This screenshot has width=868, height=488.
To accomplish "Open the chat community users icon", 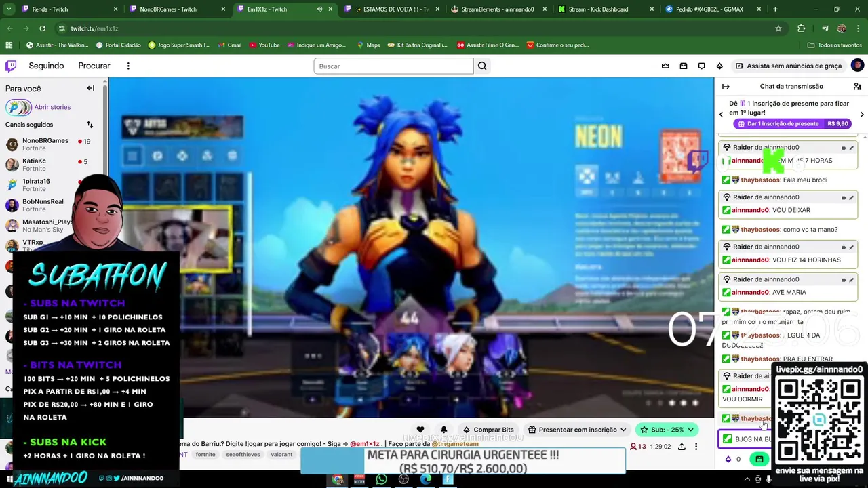I will (857, 86).
